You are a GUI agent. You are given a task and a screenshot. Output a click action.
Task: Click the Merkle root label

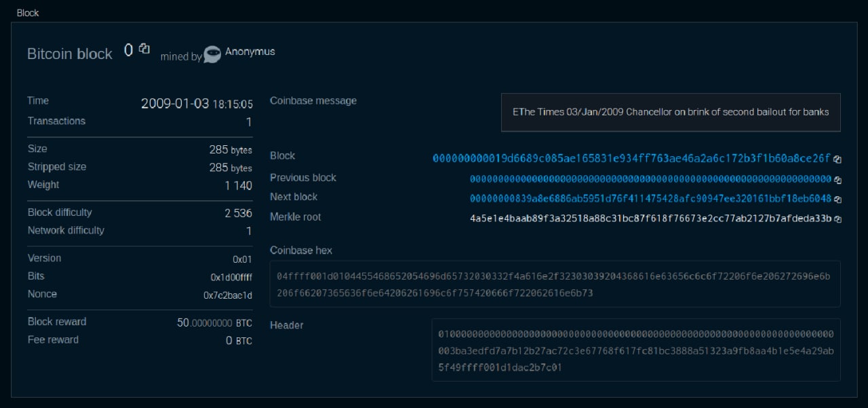[x=296, y=217]
